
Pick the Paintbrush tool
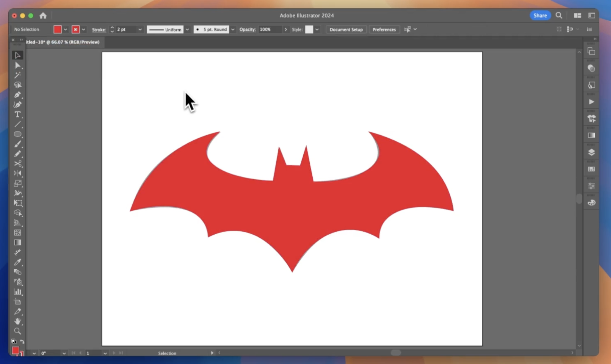pos(17,144)
